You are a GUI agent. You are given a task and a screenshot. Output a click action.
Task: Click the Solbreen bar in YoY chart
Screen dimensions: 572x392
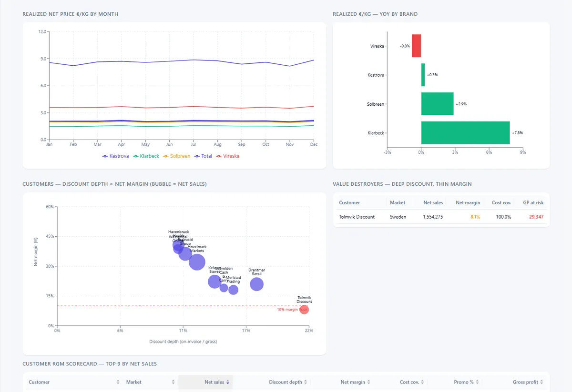point(437,104)
